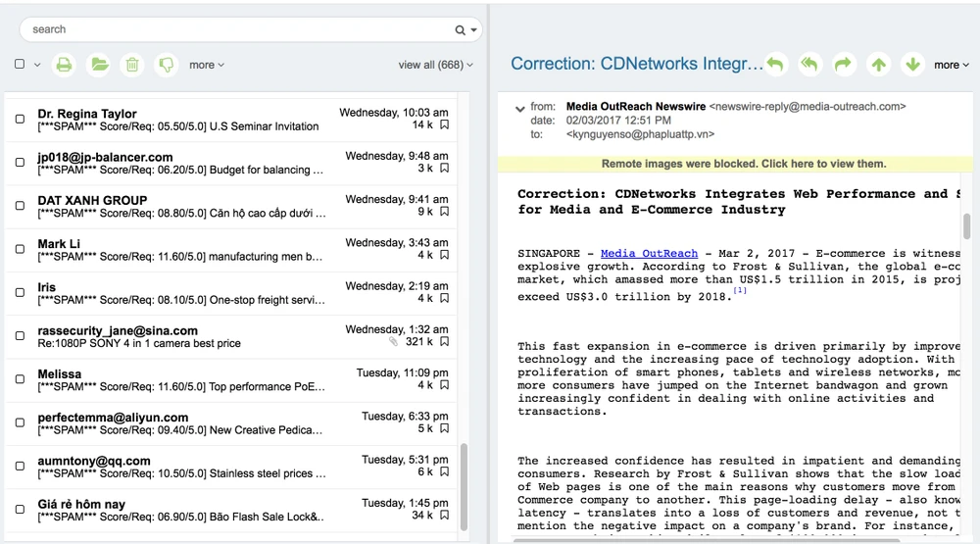Expand the search options dropdown arrow
980x544 pixels.
[x=475, y=30]
